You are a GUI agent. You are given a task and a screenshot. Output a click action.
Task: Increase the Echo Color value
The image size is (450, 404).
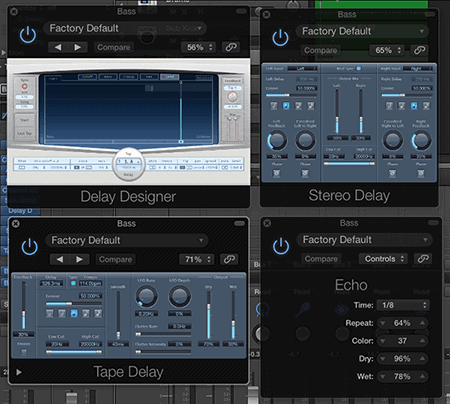tap(422, 341)
